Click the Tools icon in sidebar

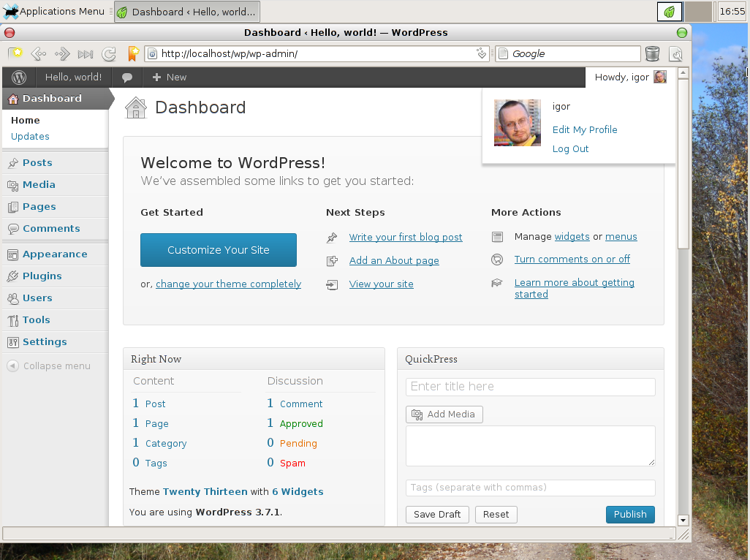pos(13,320)
